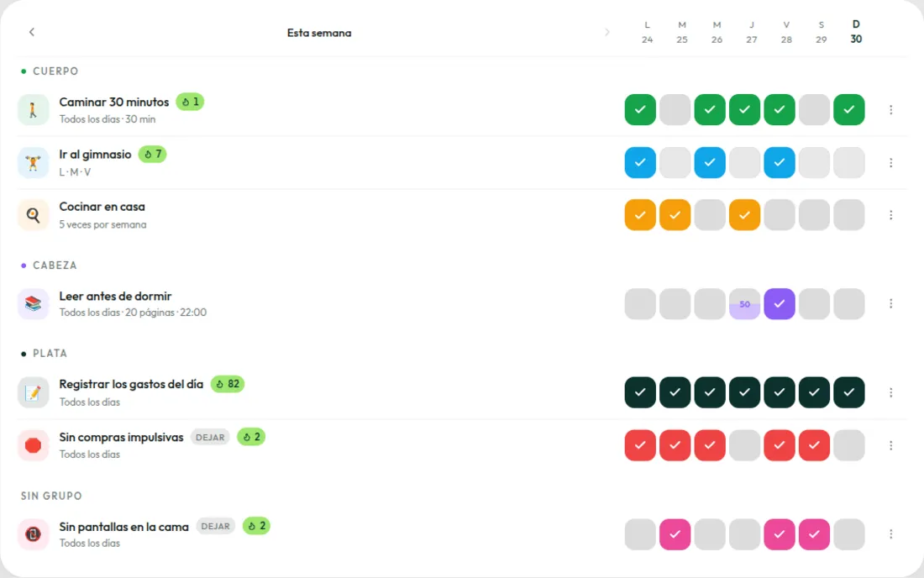Open the Leer antes de dormir habit
This screenshot has width=924, height=578.
pos(116,296)
